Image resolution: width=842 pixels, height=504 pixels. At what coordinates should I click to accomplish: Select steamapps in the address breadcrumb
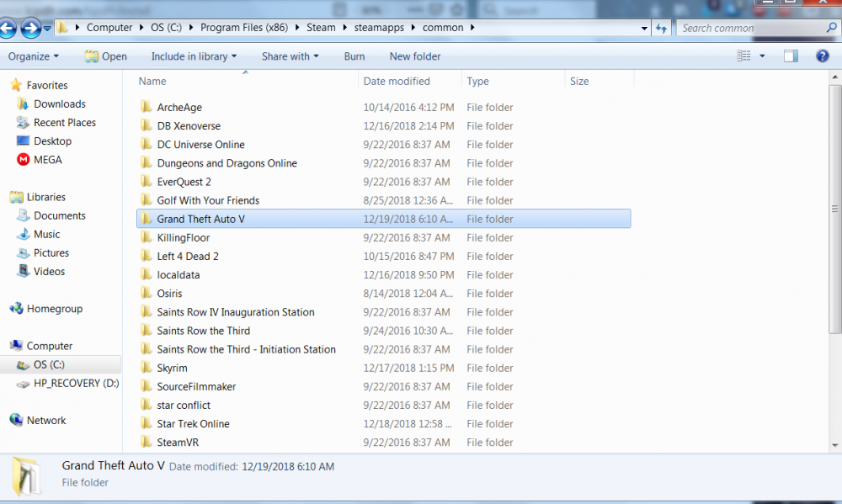(x=379, y=28)
